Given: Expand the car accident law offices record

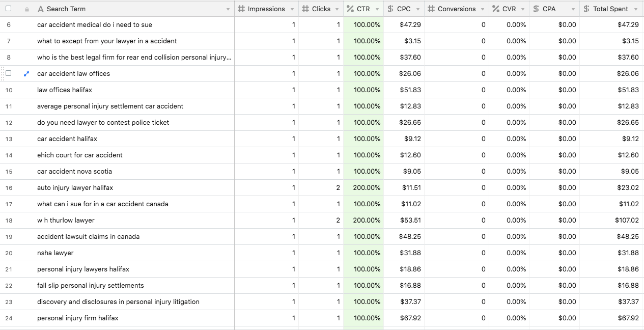Looking at the screenshot, I should pos(26,73).
